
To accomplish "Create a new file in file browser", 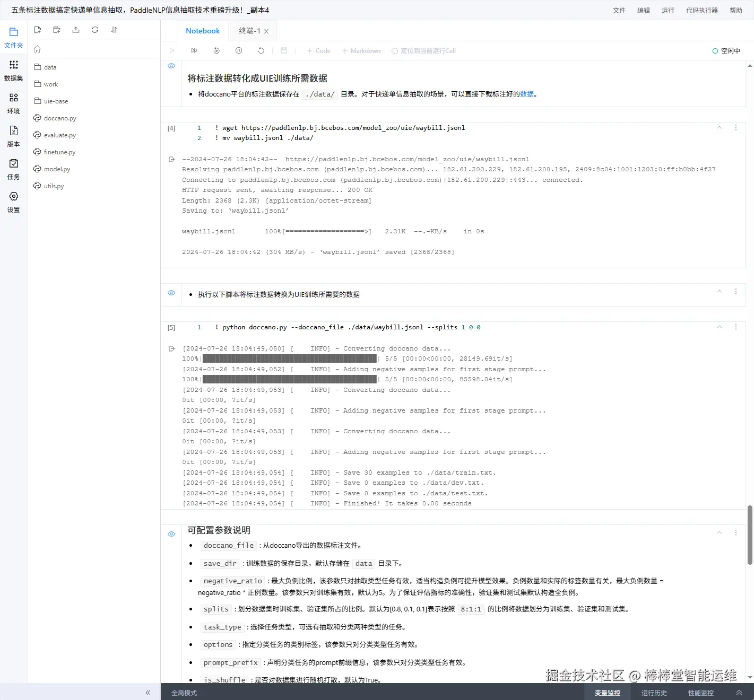I will (38, 30).
